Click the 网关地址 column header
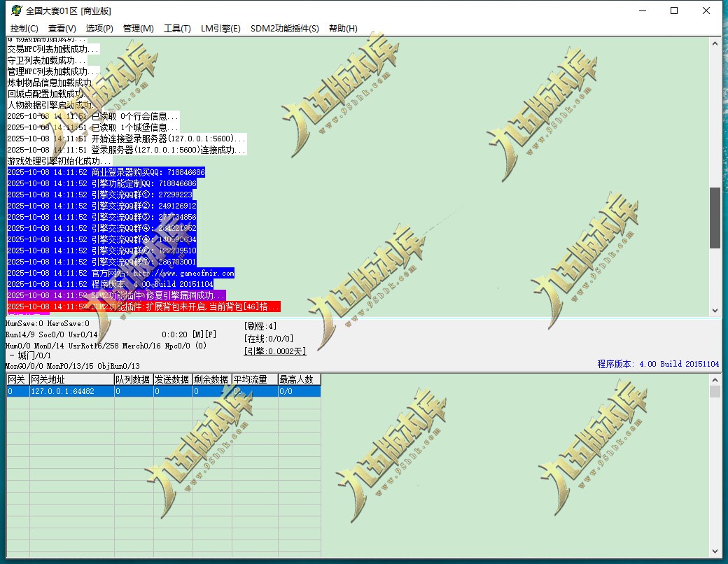Image resolution: width=728 pixels, height=564 pixels. pyautogui.click(x=71, y=379)
